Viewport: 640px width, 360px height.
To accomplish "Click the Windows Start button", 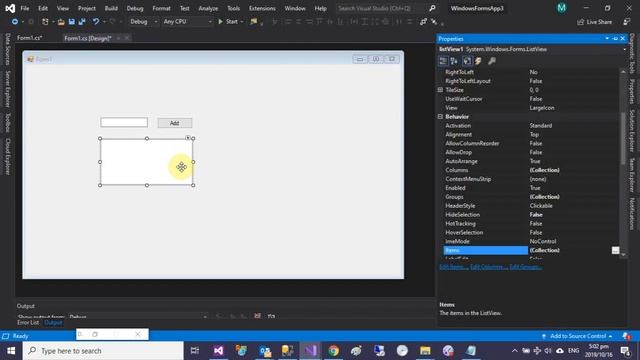I will 11,351.
